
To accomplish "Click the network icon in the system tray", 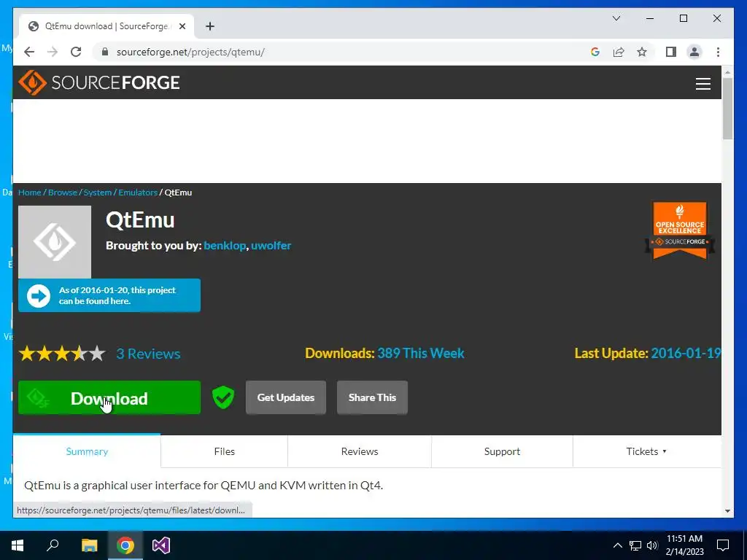I will click(635, 545).
